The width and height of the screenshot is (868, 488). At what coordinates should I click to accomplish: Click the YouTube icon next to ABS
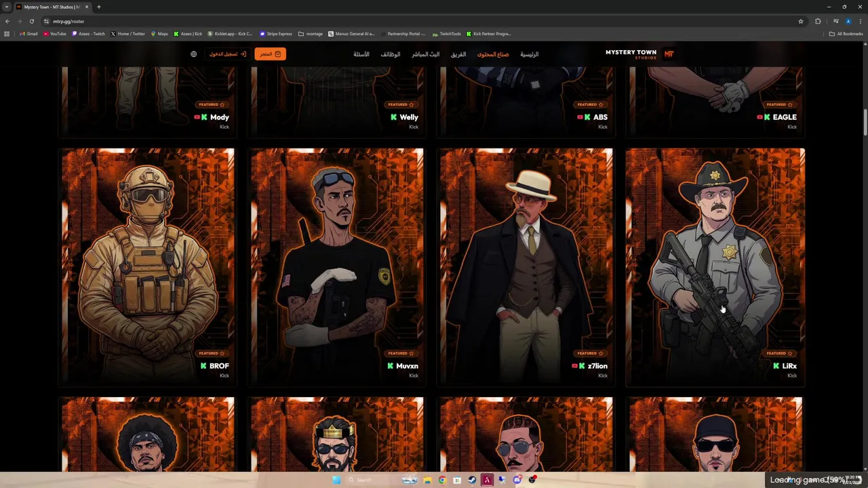click(580, 117)
